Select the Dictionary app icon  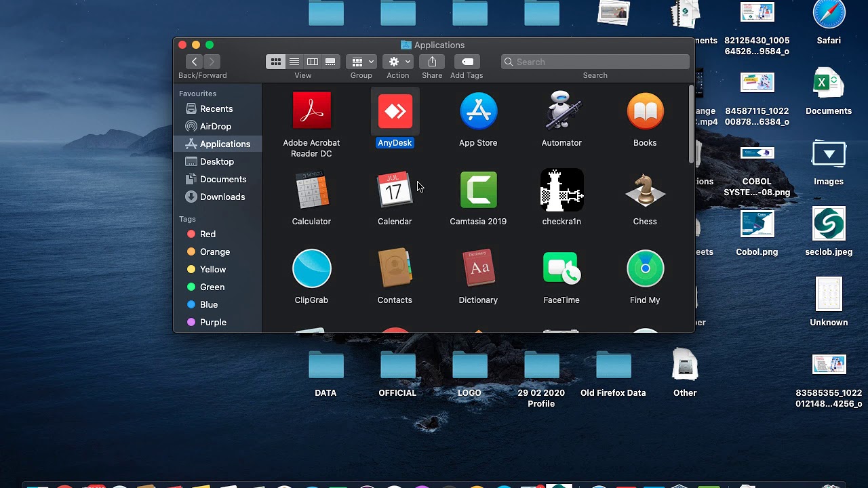point(478,268)
